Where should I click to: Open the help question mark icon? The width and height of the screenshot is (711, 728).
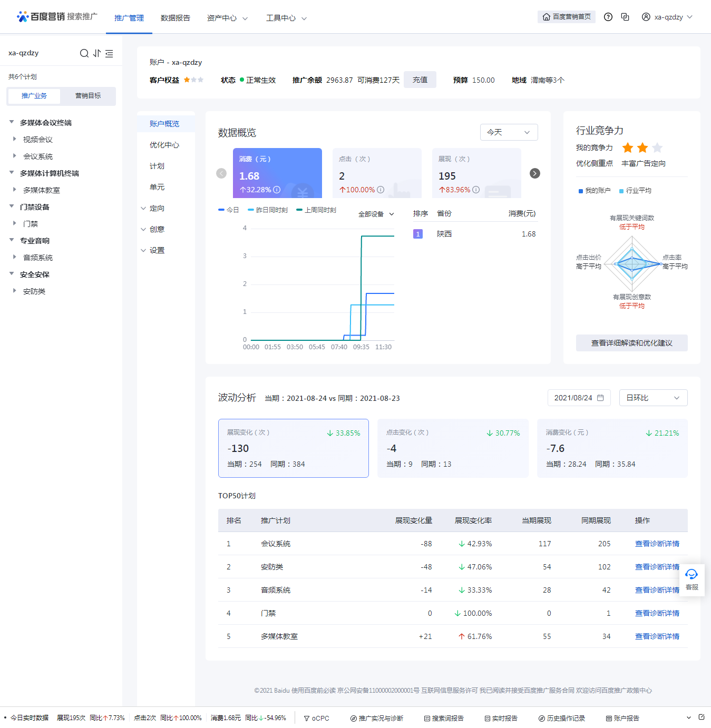tap(608, 17)
